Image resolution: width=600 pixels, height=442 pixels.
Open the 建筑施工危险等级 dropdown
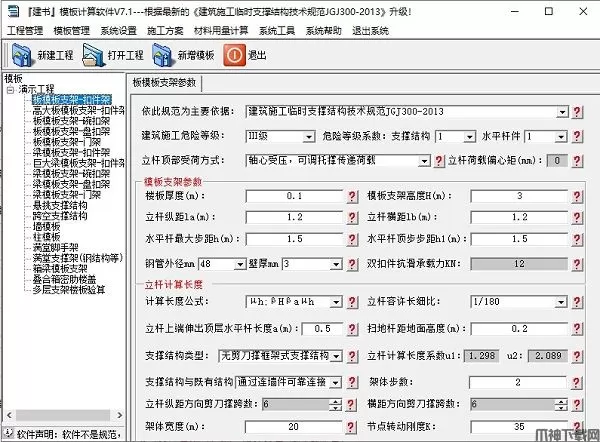coord(308,136)
